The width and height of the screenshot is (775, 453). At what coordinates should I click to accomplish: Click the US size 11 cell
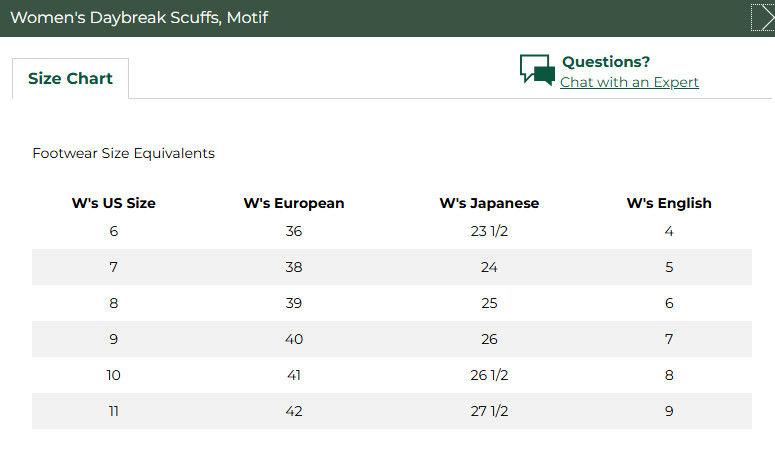coord(114,412)
